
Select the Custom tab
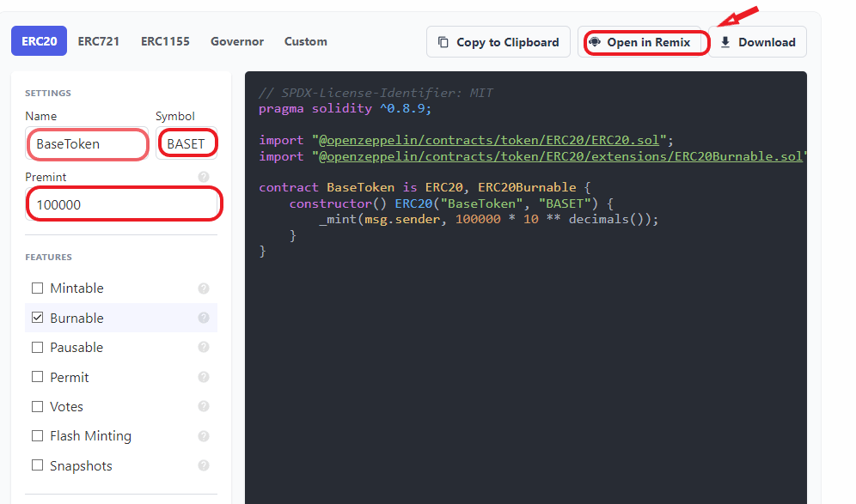[306, 41]
